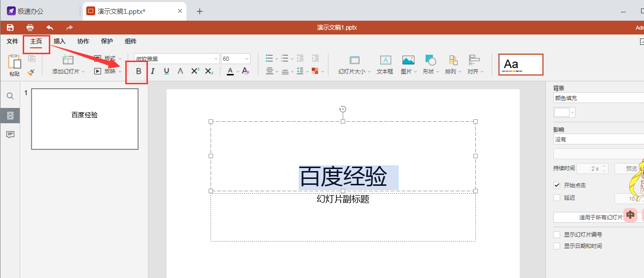
Task: Click the 添加幻灯片 add slide icon
Action: [x=68, y=60]
